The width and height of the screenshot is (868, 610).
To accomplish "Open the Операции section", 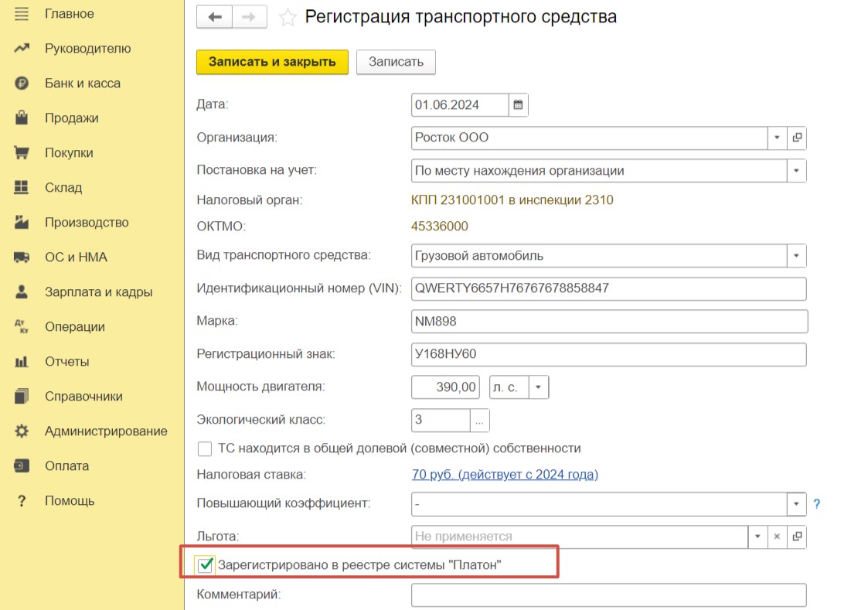I will 75,327.
